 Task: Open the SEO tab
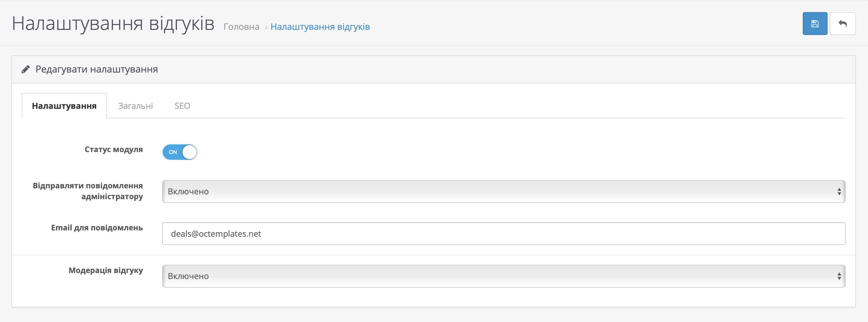point(182,106)
